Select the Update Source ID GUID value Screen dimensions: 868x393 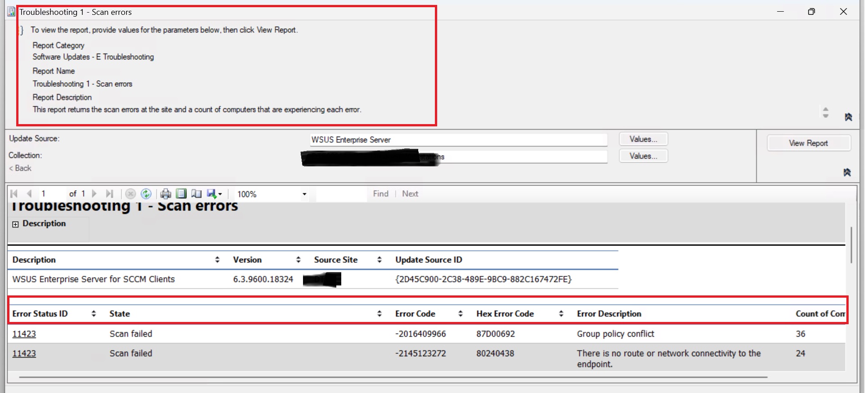tap(484, 279)
